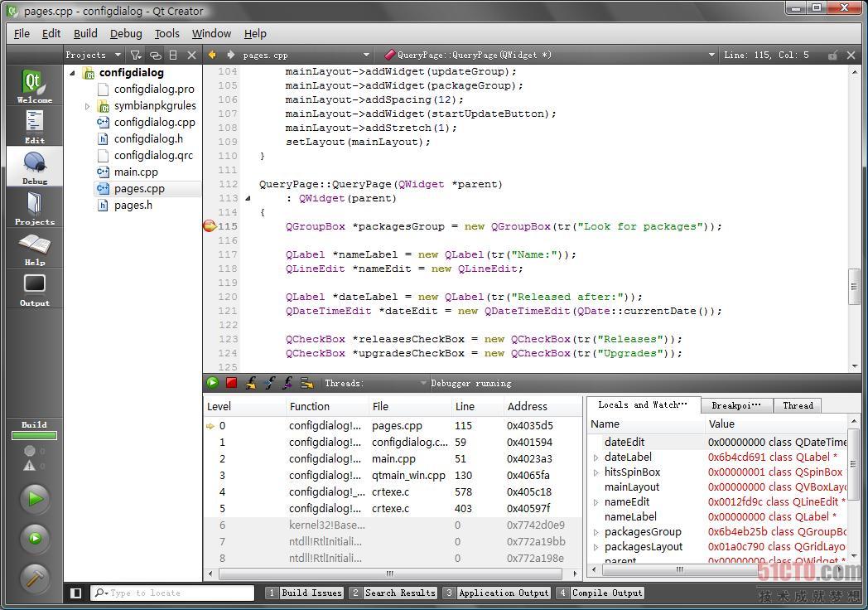Click filter tree icon in Projects pane
868x610 pixels.
(x=136, y=55)
